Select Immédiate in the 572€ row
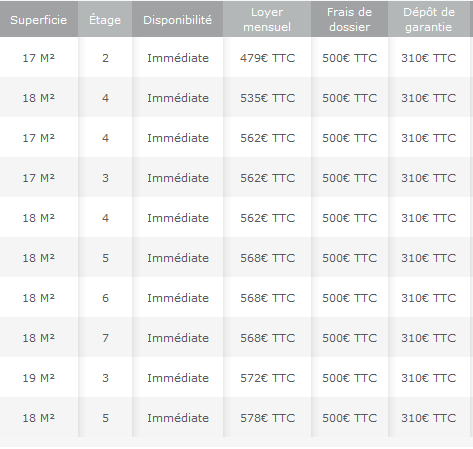 click(178, 378)
